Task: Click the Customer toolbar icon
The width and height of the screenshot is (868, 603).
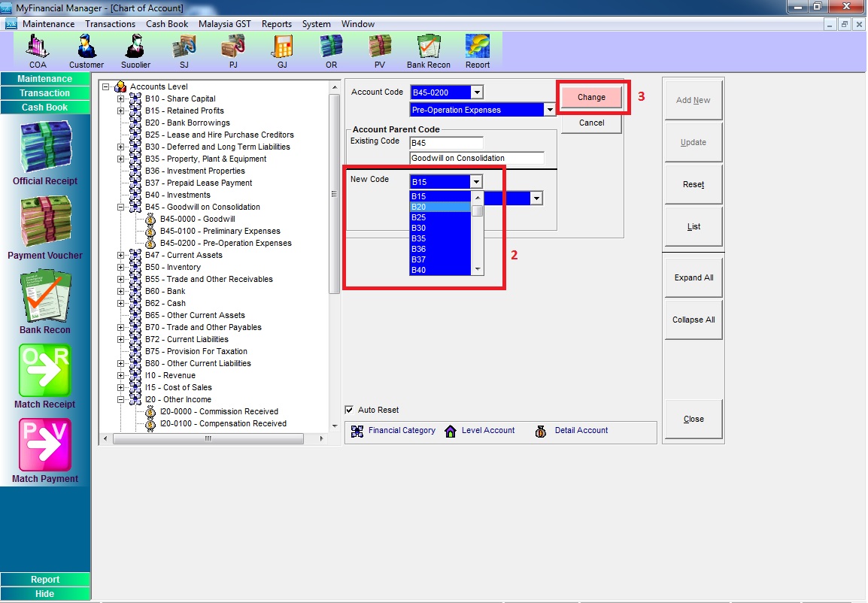Action: 86,48
